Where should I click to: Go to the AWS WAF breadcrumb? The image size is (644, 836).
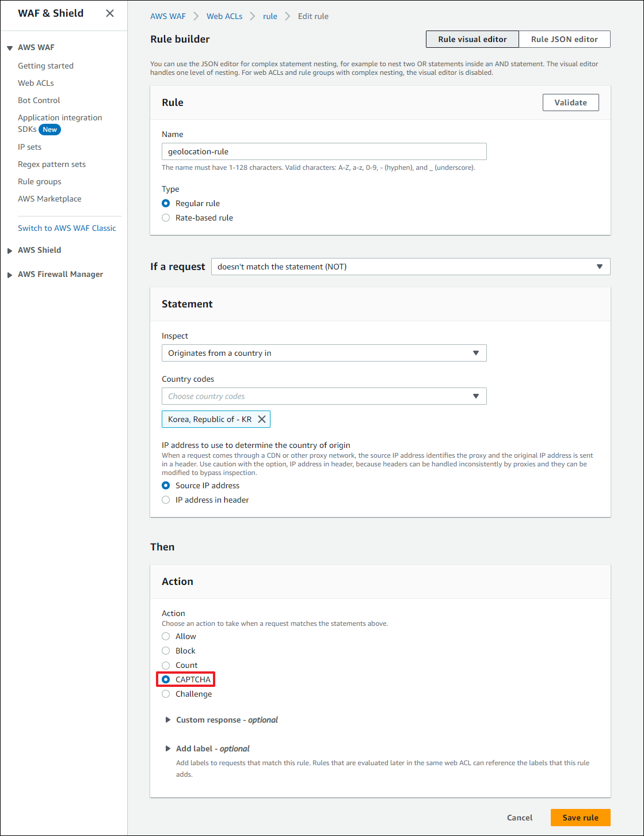click(x=168, y=16)
